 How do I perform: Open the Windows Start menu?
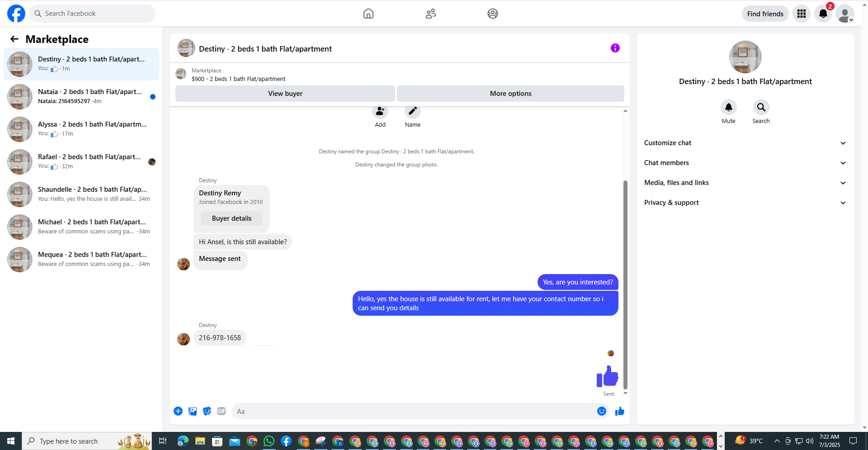(11, 441)
